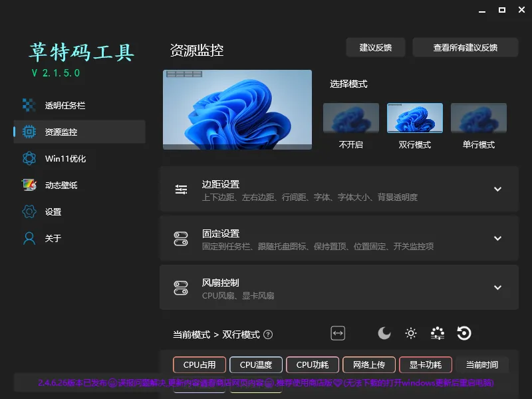This screenshot has height=399, width=532.
Task: Click the reset circular arrow icon
Action: (x=464, y=333)
